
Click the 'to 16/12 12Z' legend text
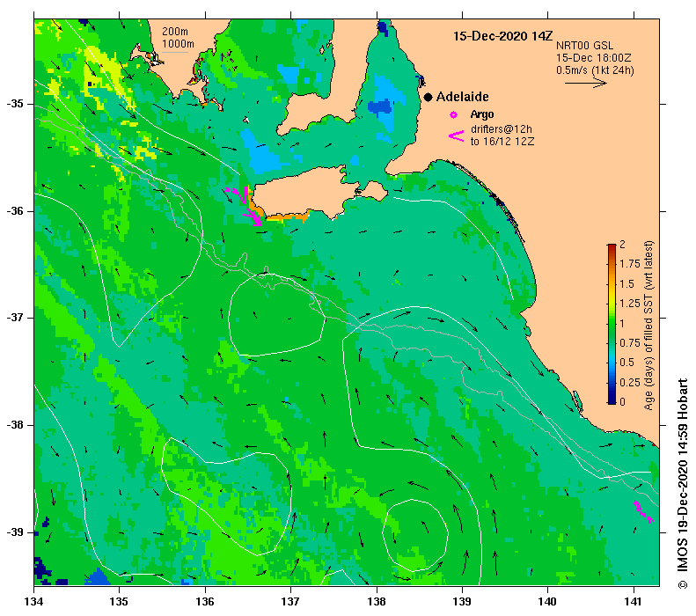pos(502,142)
